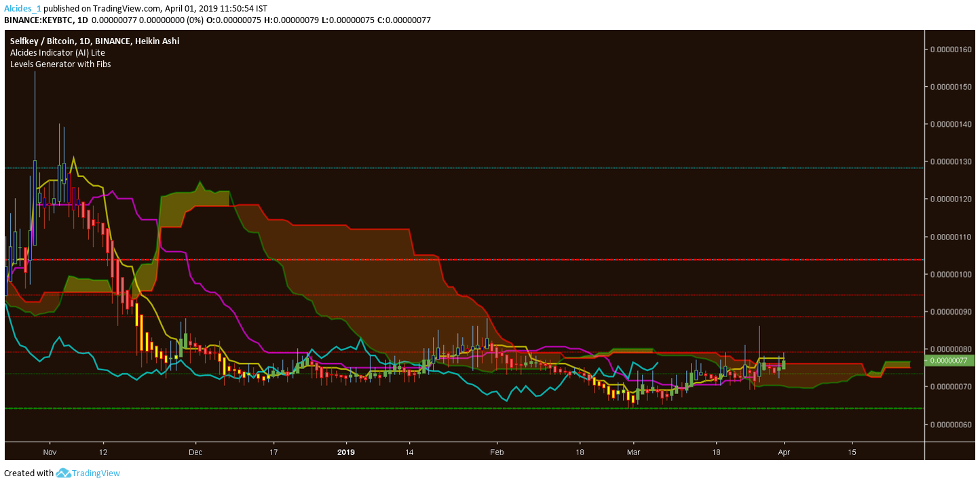Click the Nov date label on time axis
The width and height of the screenshot is (980, 485).
pos(50,451)
